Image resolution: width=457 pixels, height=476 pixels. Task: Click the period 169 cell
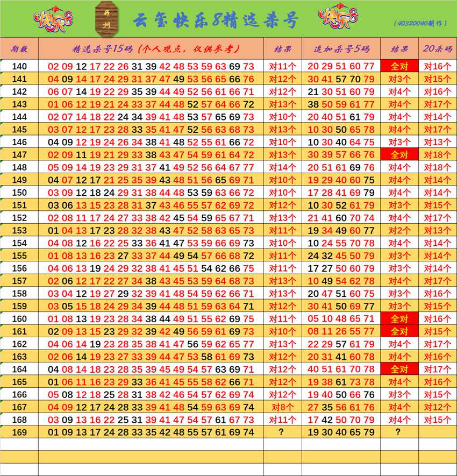[19, 432]
